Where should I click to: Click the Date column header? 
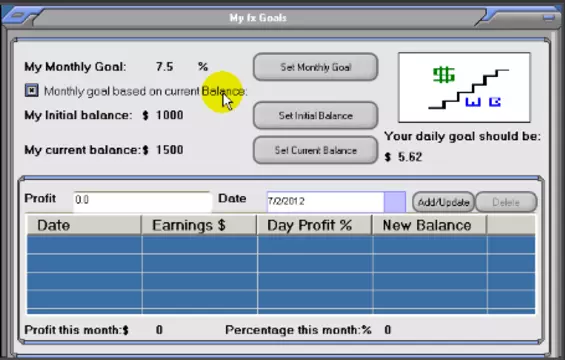pyautogui.click(x=84, y=225)
